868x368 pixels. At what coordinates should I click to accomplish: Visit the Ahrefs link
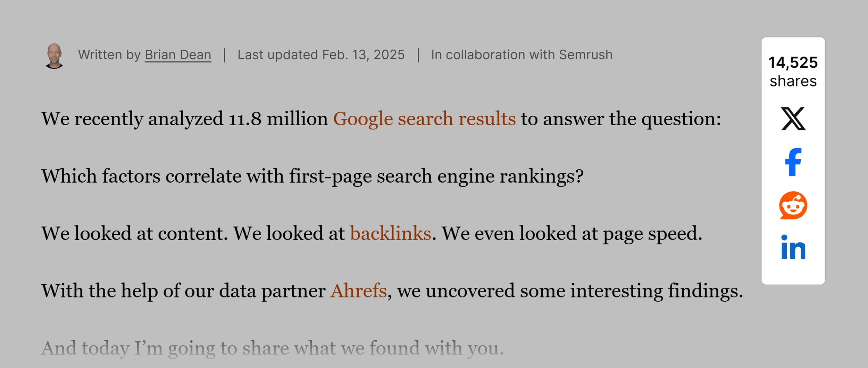[358, 291]
